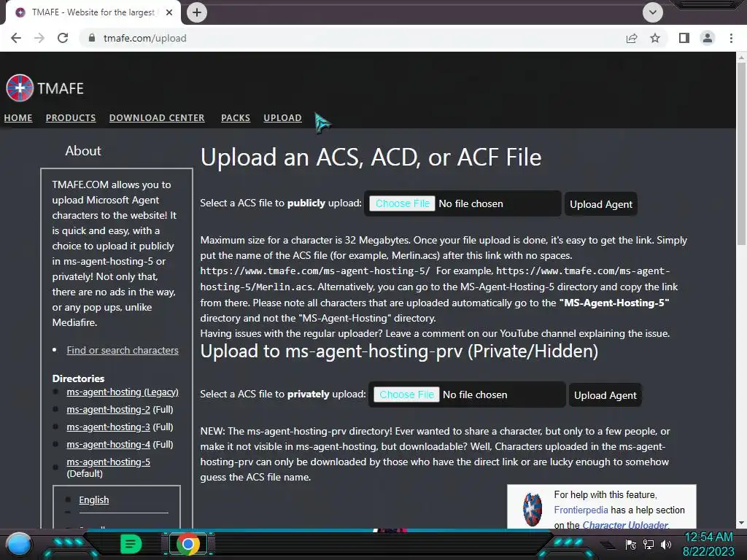Click the 'Upload to ms-agent-hosting-prv' heading
This screenshot has height=560, width=747.
[x=399, y=351]
